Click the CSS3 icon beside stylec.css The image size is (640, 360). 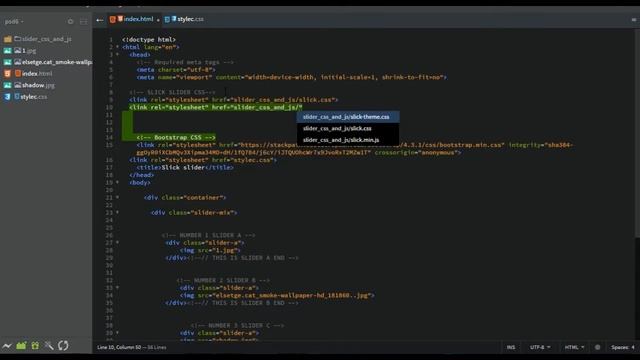(x=7, y=97)
